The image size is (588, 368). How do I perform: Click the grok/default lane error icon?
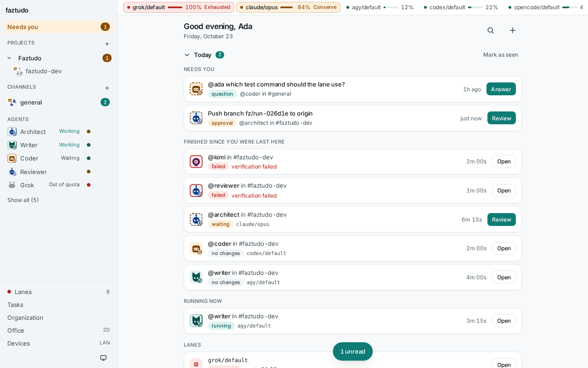[x=196, y=364]
